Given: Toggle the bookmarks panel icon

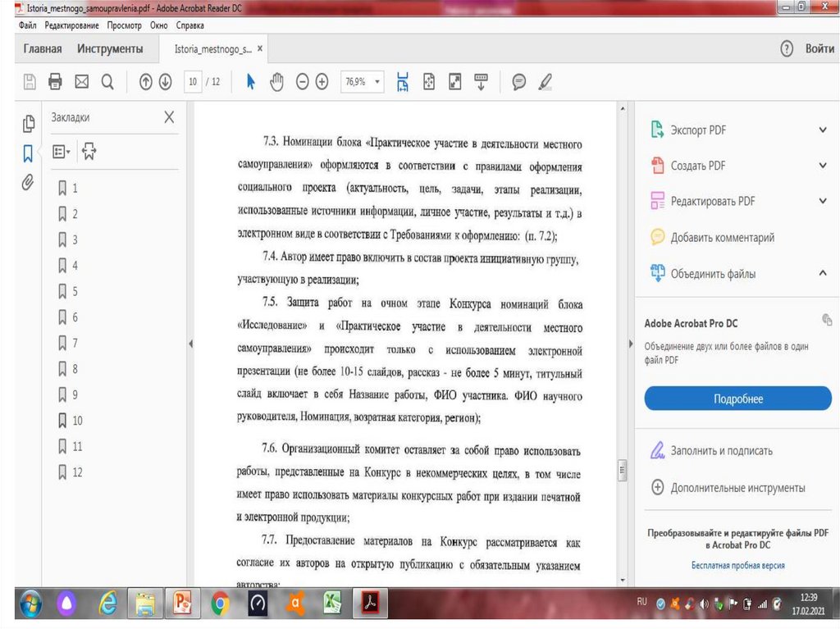Looking at the screenshot, I should [28, 153].
